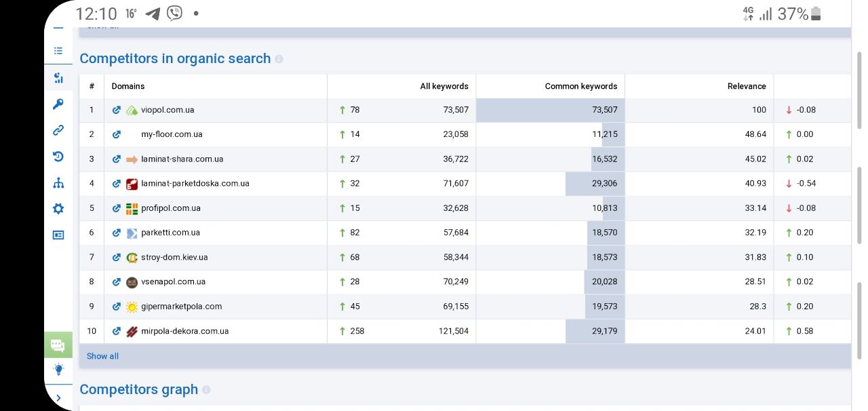Open the Viber notification icon in status bar
The image size is (868, 411).
pos(174,14)
